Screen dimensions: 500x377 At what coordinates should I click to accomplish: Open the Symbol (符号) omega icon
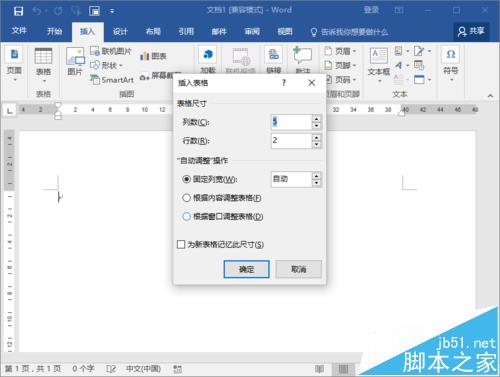(x=451, y=54)
